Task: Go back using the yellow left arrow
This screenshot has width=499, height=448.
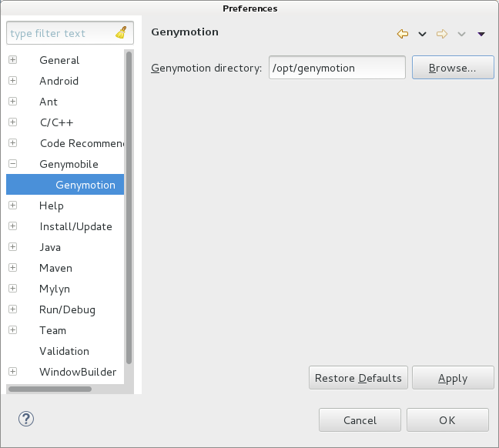Action: 403,34
